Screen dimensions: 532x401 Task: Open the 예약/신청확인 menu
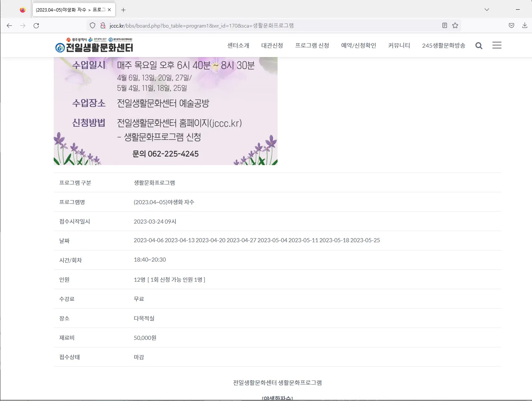(x=359, y=45)
